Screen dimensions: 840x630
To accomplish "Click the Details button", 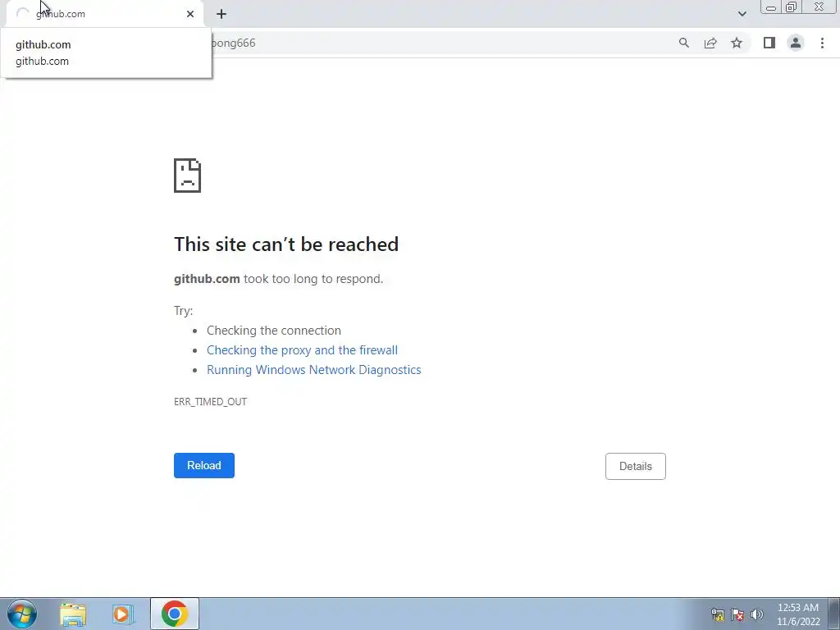I will click(636, 466).
